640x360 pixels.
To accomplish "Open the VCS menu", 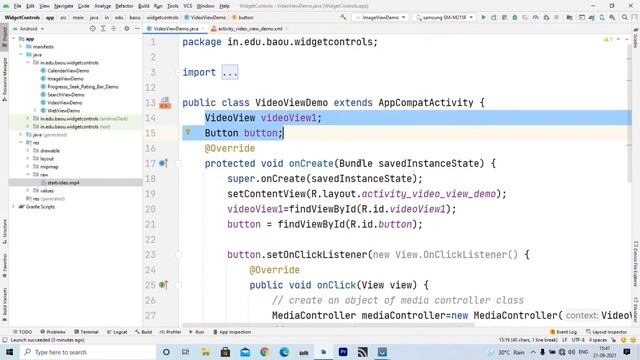I will 187,6.
